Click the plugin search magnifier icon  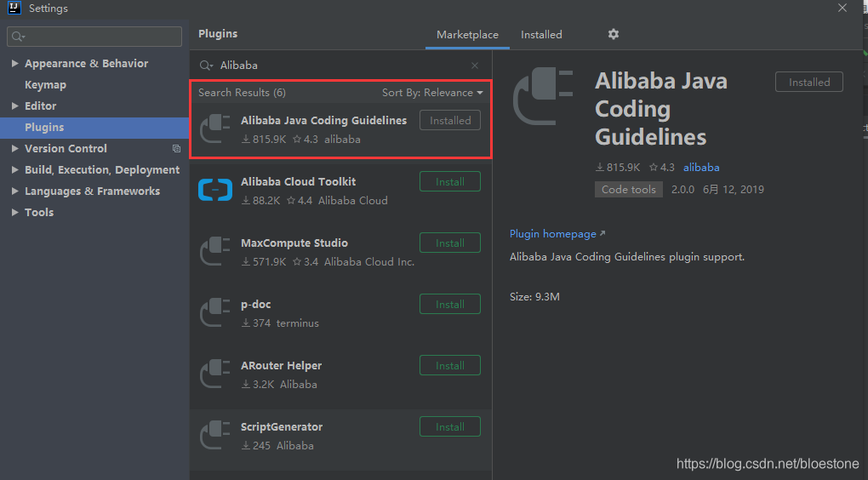pyautogui.click(x=206, y=66)
